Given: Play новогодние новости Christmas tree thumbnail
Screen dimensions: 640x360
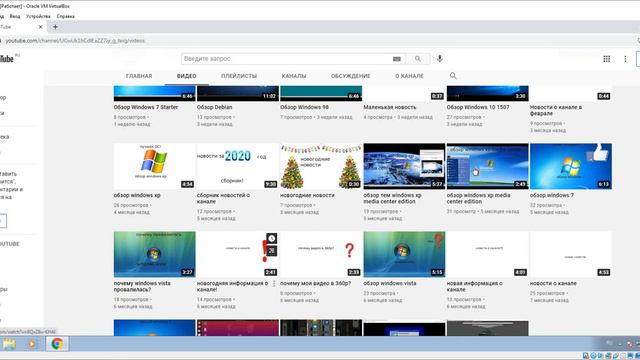Looking at the screenshot, I should (321, 166).
